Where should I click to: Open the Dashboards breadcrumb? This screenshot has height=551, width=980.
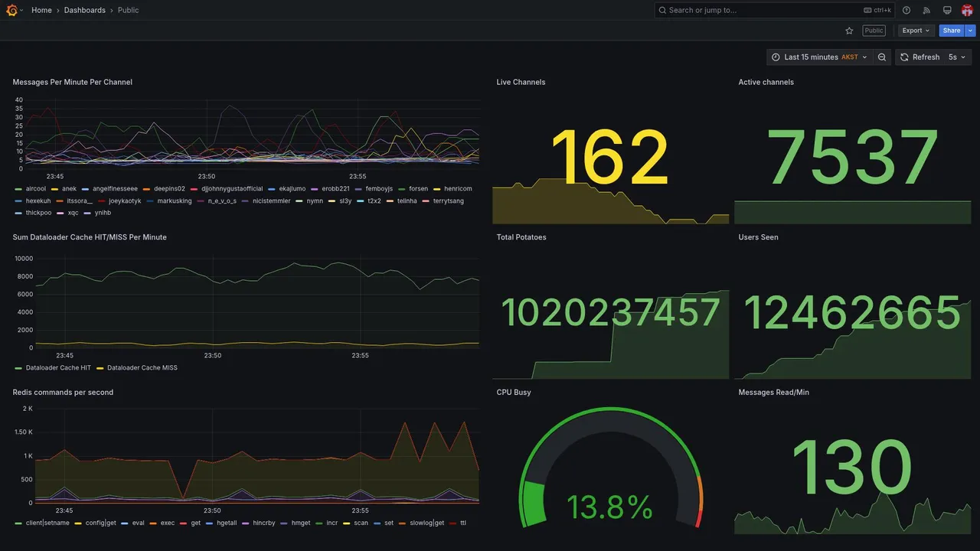point(85,10)
